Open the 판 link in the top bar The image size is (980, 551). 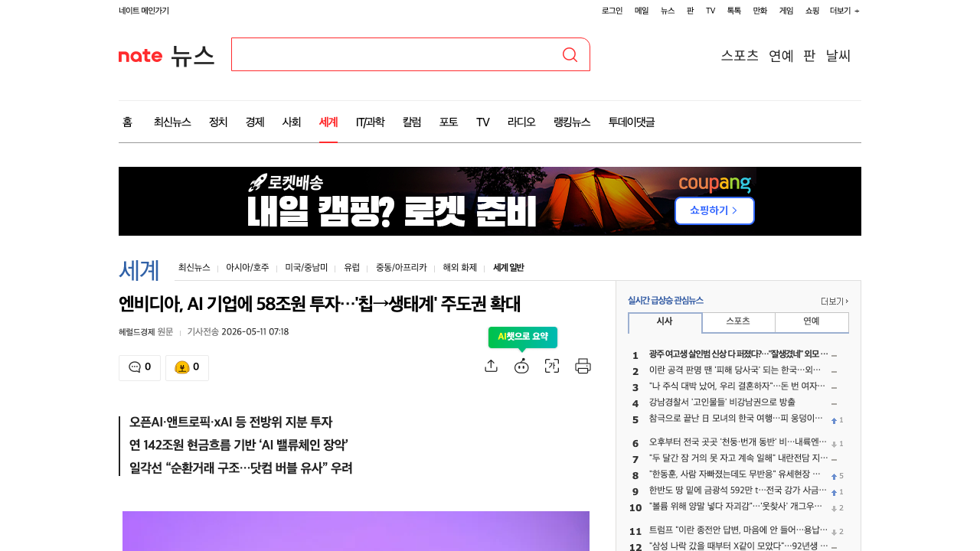tap(690, 11)
